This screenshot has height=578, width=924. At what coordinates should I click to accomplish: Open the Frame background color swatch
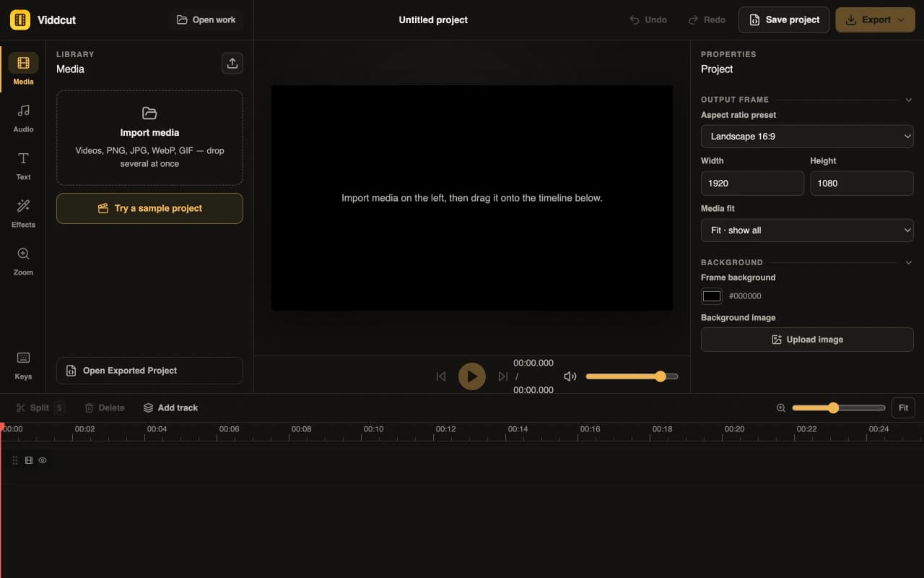712,296
